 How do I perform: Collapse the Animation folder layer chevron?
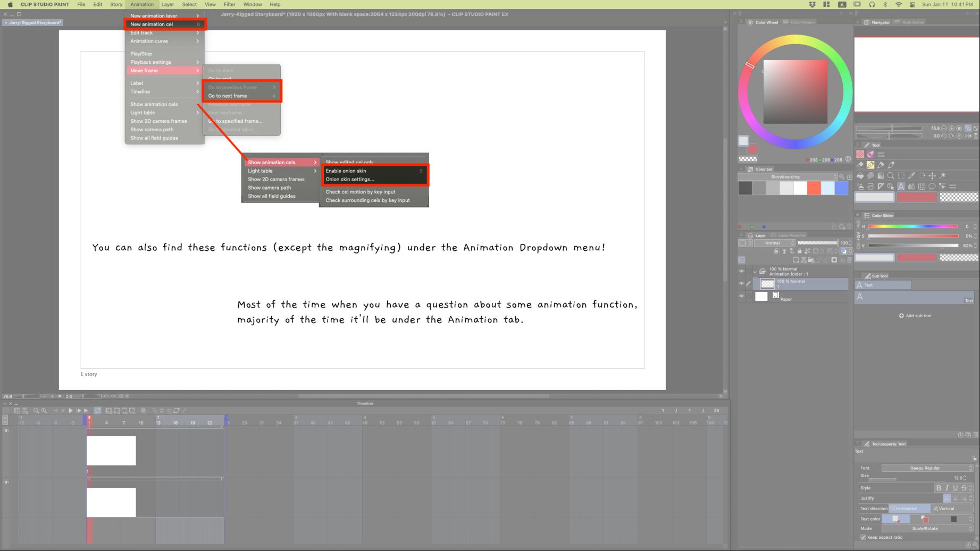point(755,272)
